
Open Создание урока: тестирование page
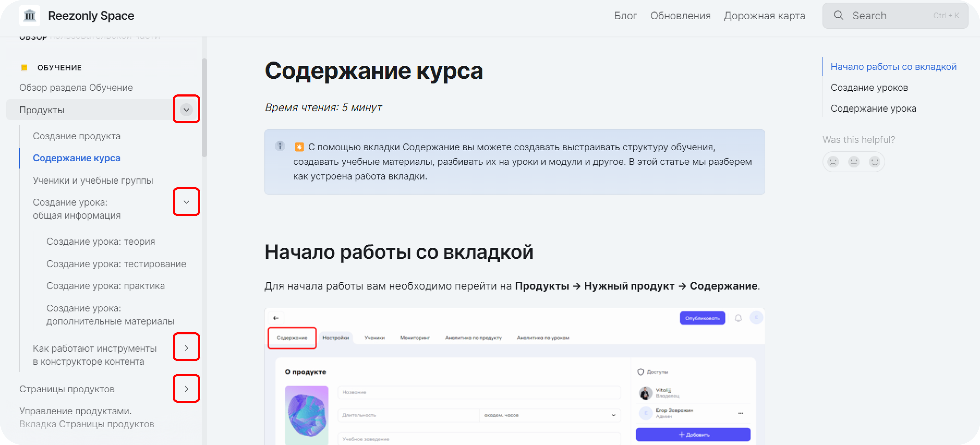tap(116, 264)
